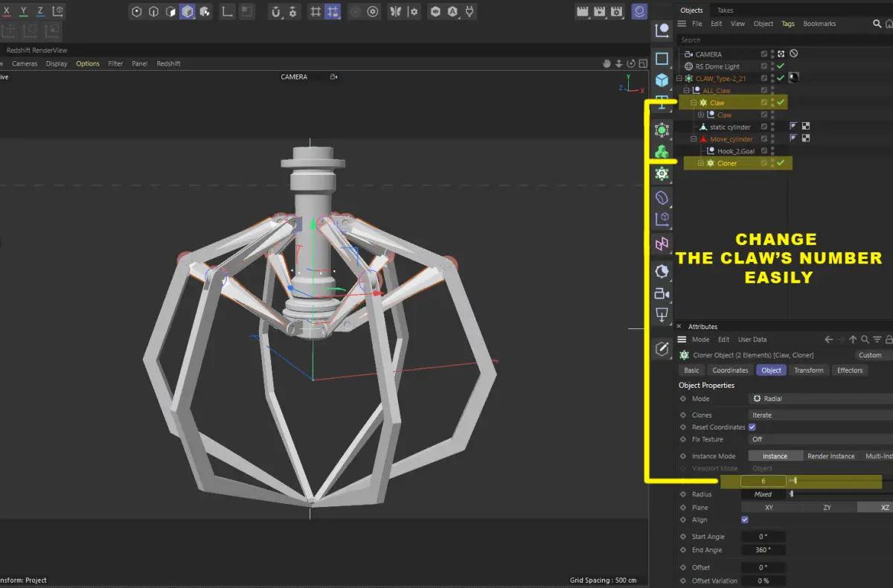The height and width of the screenshot is (588, 893).
Task: Click the circled A icon in top toolbar
Action: pyautogui.click(x=452, y=11)
